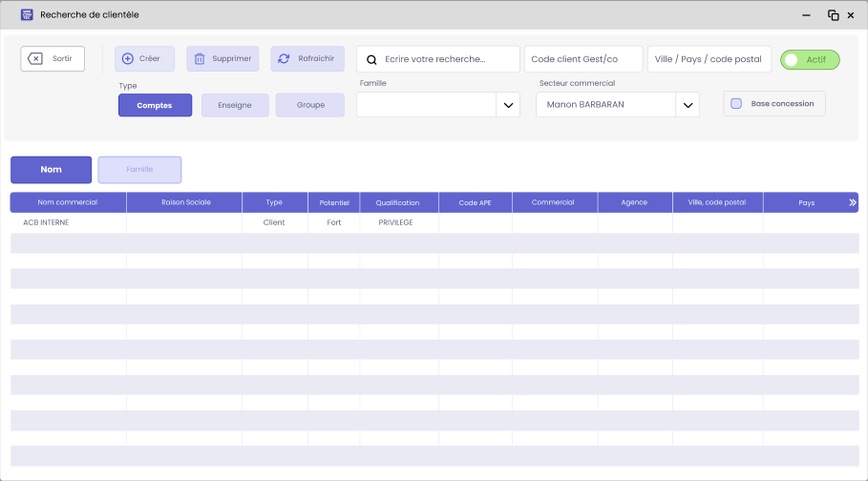The width and height of the screenshot is (868, 481).
Task: Click the Rafraîchir refresh arrows icon
Action: (x=284, y=59)
